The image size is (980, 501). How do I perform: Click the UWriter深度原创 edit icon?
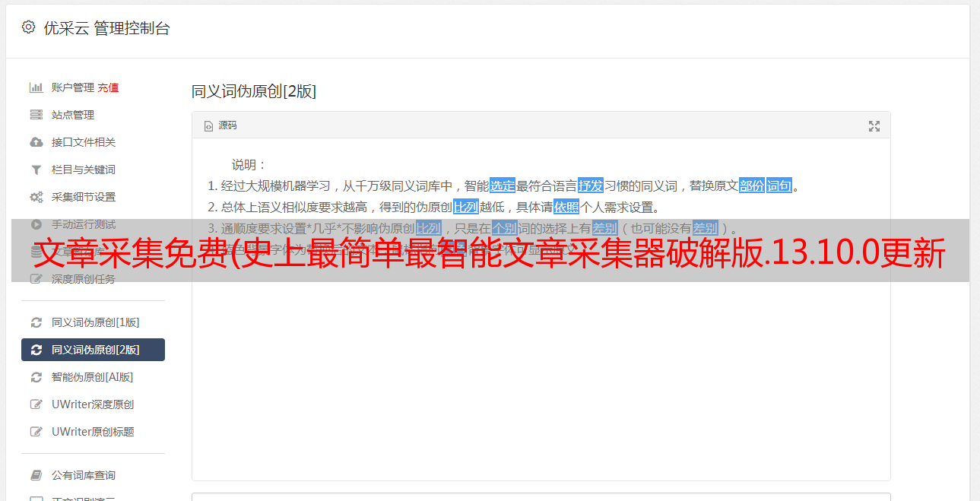pyautogui.click(x=36, y=404)
